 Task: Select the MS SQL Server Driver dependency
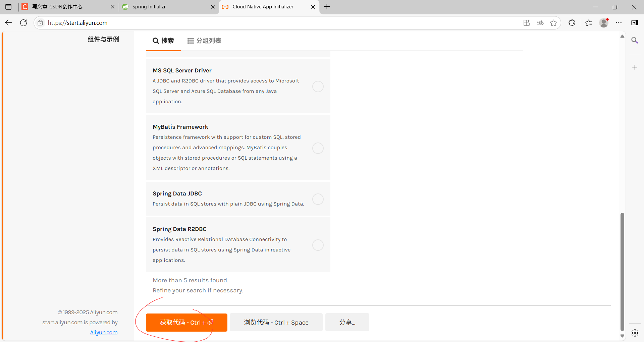pos(318,87)
